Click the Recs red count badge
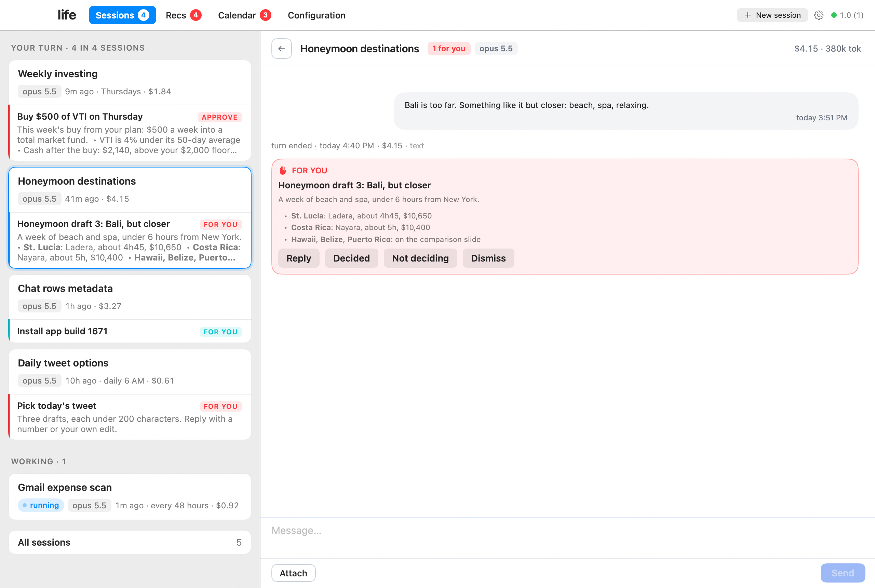875x588 pixels. tap(196, 15)
